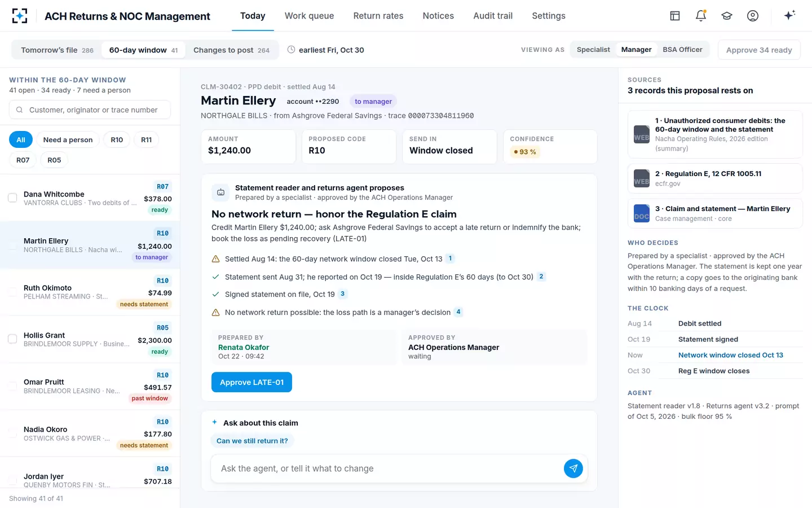Click citation badge 4 on loss path line
Viewport: 812px width, 508px height.
[x=458, y=312]
